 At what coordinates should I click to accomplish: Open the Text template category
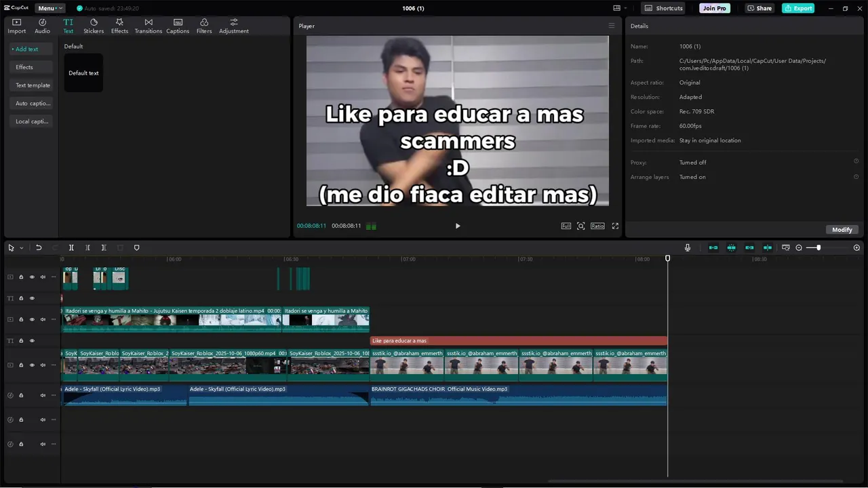tap(31, 85)
